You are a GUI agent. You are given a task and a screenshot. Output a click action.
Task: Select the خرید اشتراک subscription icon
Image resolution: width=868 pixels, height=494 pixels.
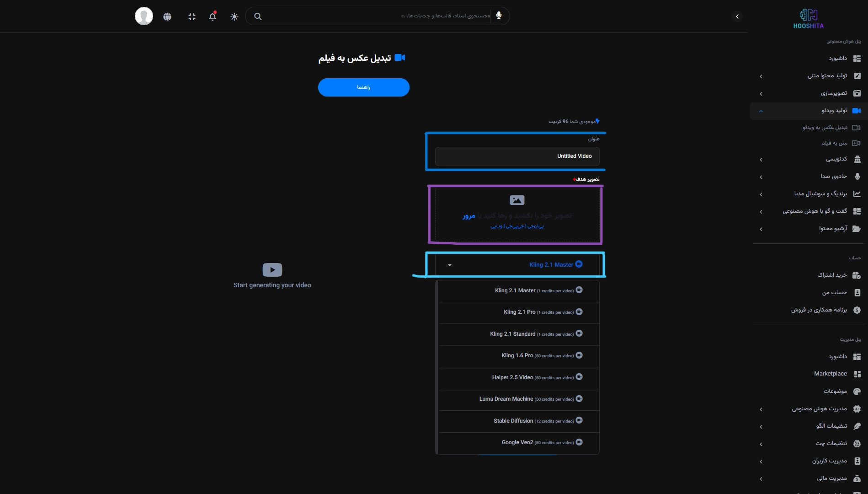click(857, 275)
